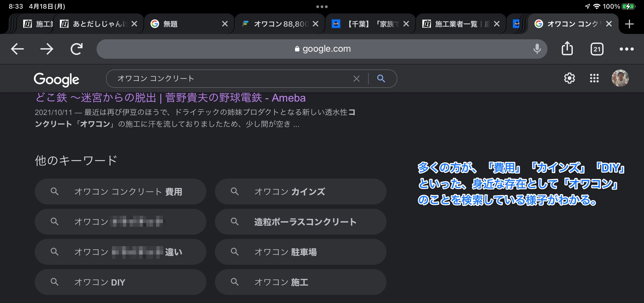The height and width of the screenshot is (303, 644).
Task: Close the active オワコン コンクリート tab
Action: coord(609,24)
